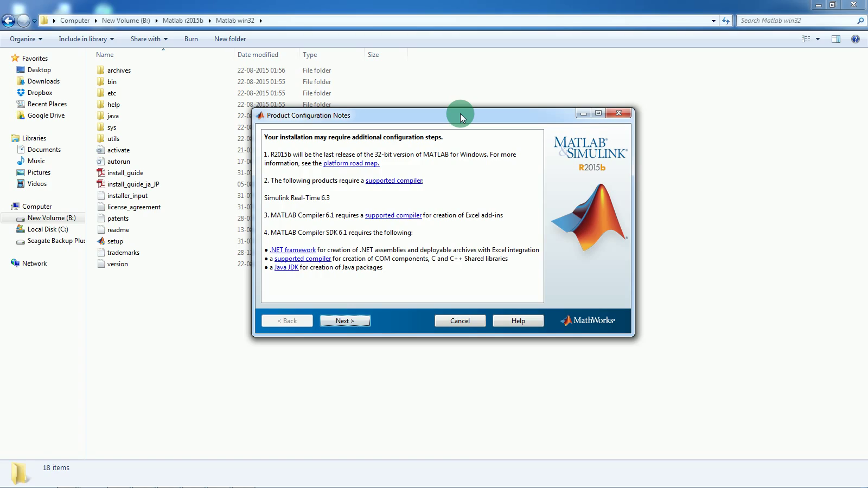Open Help in the installer dialog
The image size is (868, 488).
[518, 321]
